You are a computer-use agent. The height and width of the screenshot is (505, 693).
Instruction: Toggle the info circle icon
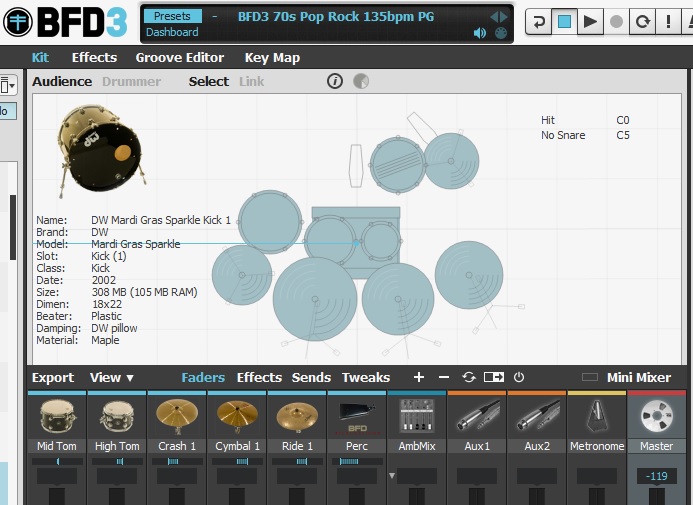point(335,81)
